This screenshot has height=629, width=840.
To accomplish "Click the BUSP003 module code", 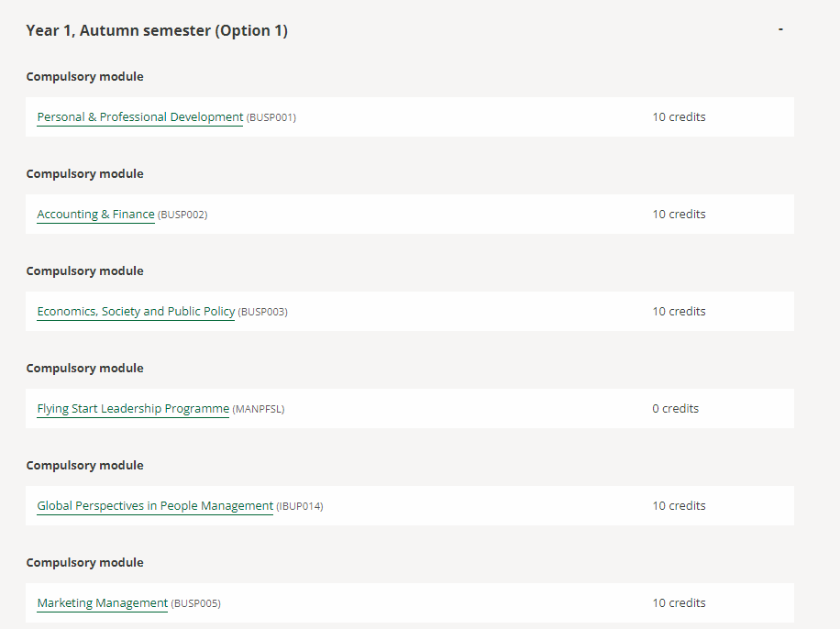I will coord(263,312).
